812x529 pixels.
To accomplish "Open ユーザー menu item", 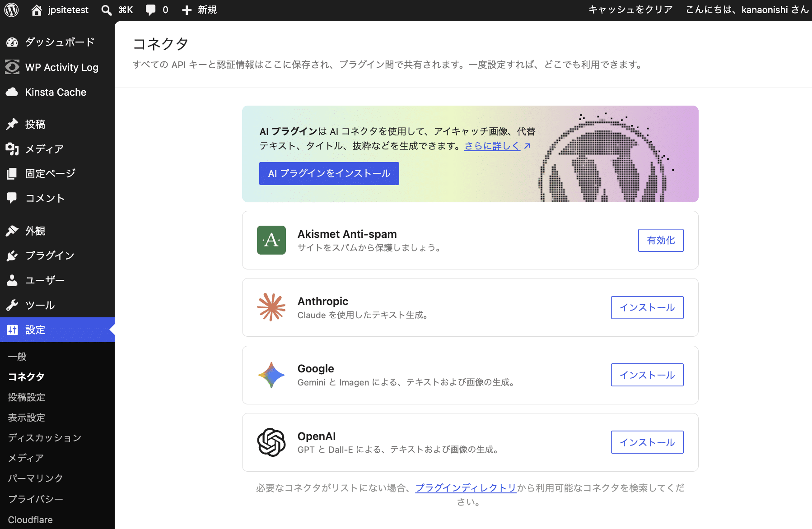I will (x=57, y=280).
